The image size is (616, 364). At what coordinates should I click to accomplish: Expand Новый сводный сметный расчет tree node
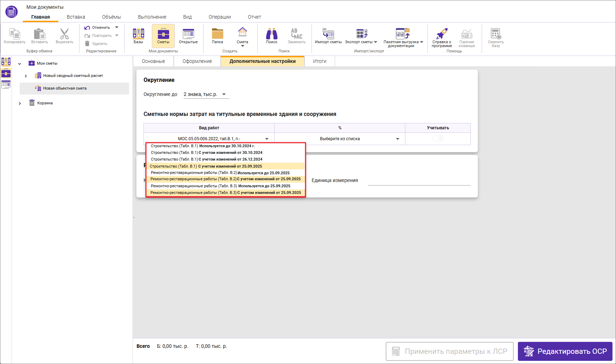[x=26, y=76]
